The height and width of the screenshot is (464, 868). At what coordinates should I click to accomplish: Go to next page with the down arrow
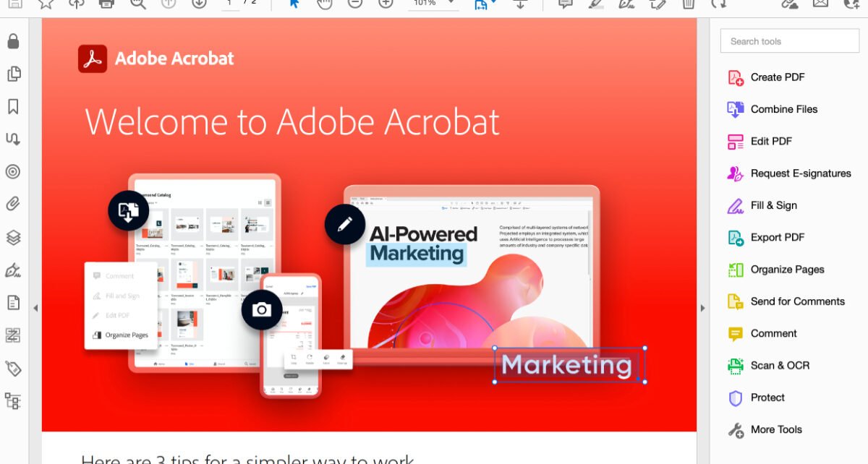[x=200, y=3]
